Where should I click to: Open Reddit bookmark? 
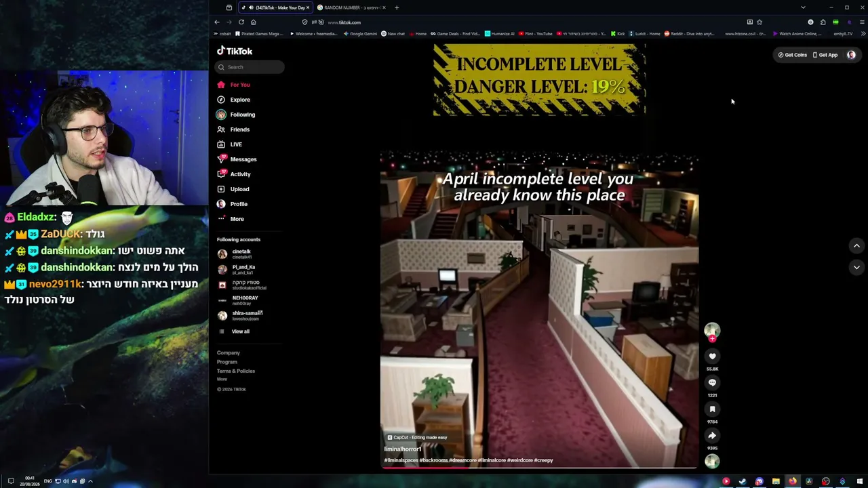click(690, 33)
